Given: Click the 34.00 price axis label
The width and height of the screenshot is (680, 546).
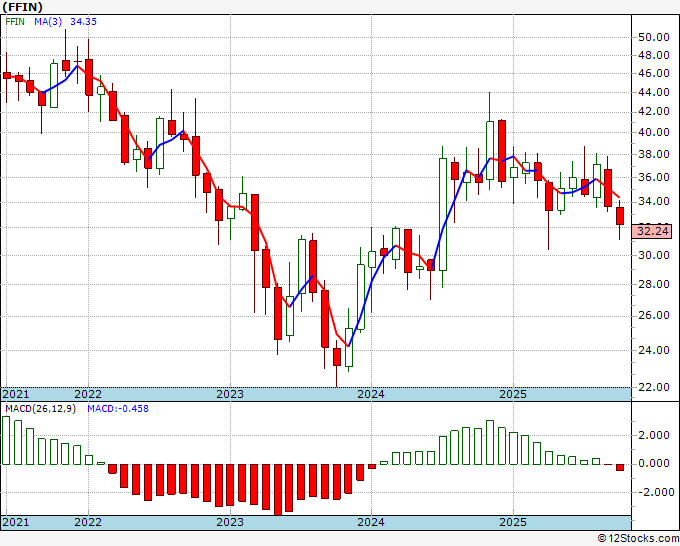Looking at the screenshot, I should click(654, 201).
